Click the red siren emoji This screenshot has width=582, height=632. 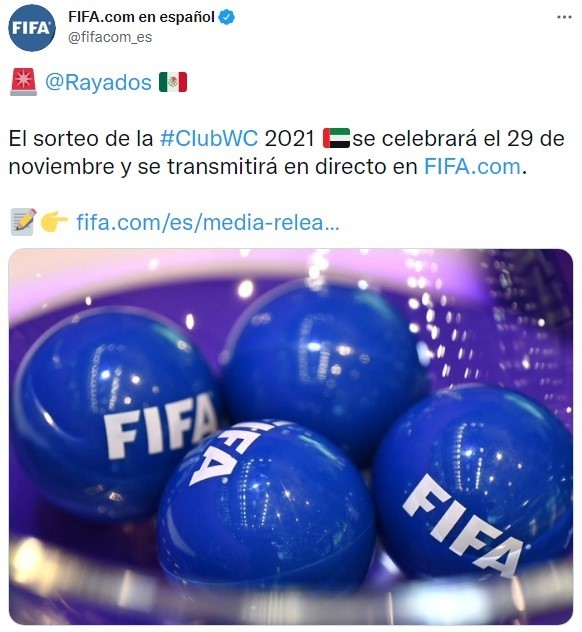23,82
